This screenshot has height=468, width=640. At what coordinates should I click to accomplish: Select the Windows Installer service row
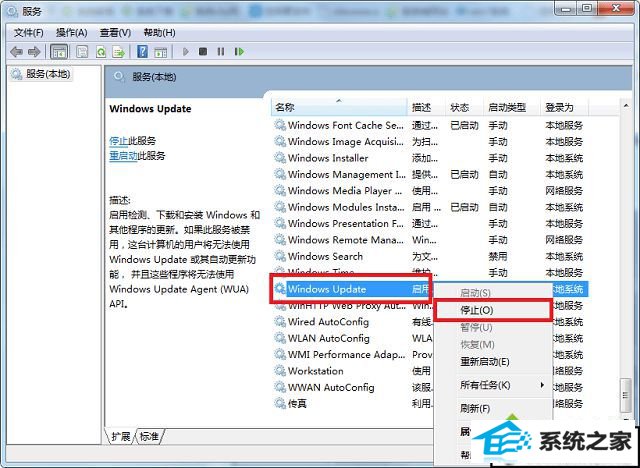pyautogui.click(x=430, y=158)
